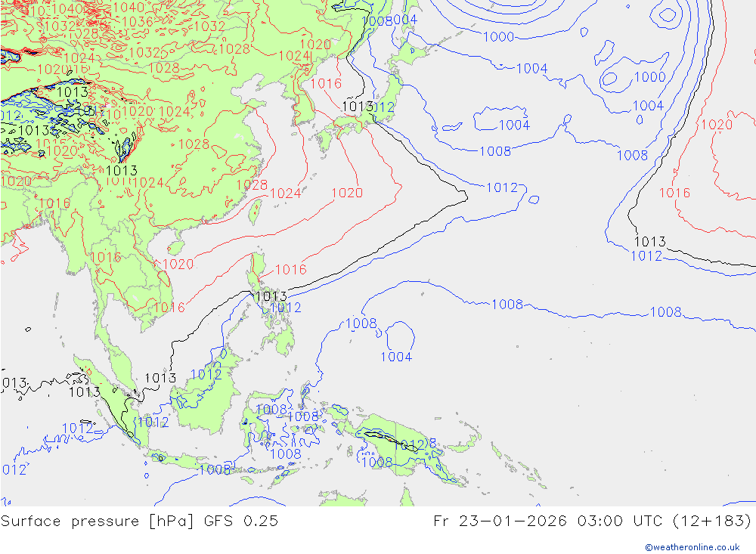
Task: Click the red 1028 label over eastern China coast
Action: pos(252,185)
